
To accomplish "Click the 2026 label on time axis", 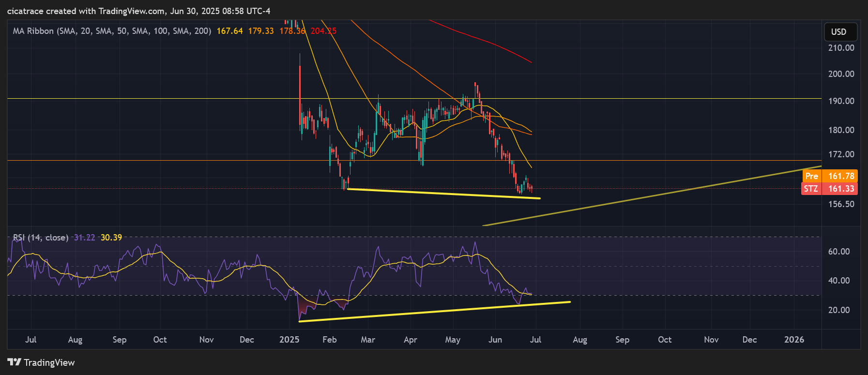I will pos(794,340).
